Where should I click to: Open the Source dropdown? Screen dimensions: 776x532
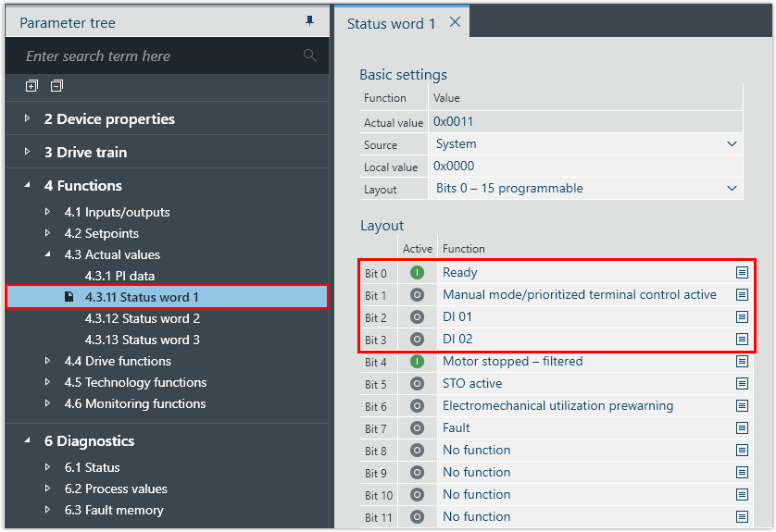(x=732, y=144)
